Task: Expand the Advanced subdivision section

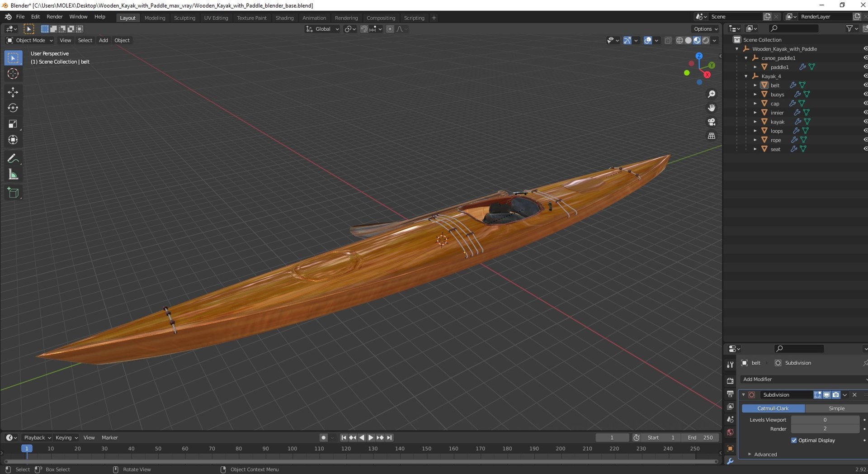Action: pyautogui.click(x=765, y=454)
